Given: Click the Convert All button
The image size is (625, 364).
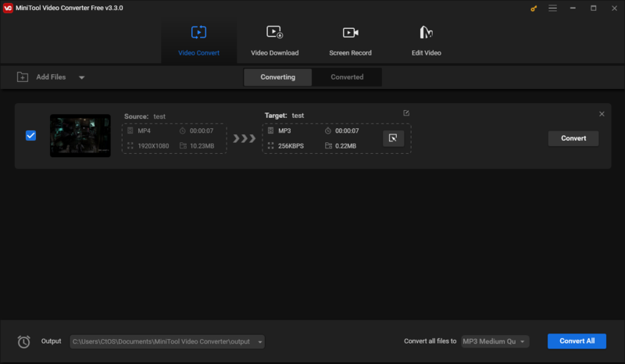Looking at the screenshot, I should (x=577, y=341).
